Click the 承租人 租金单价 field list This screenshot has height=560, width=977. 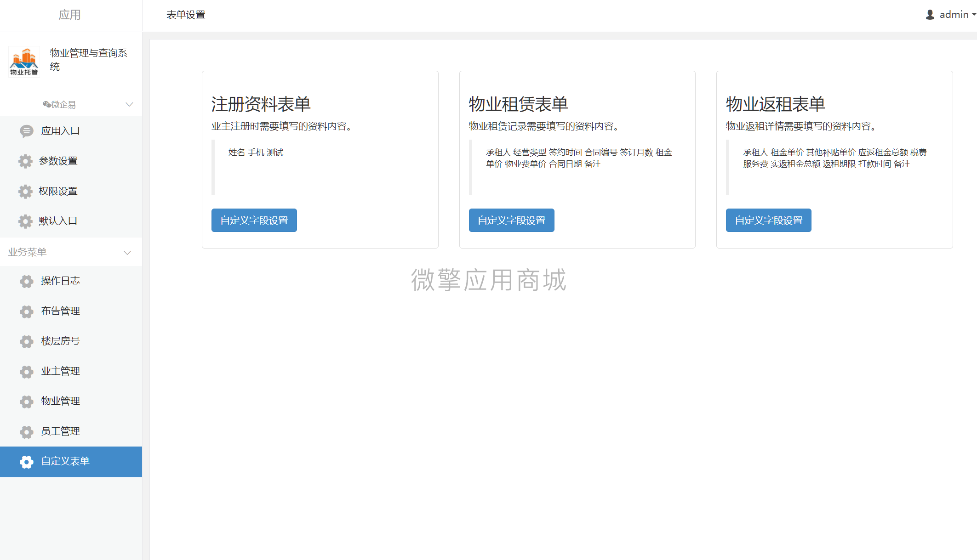(x=835, y=158)
